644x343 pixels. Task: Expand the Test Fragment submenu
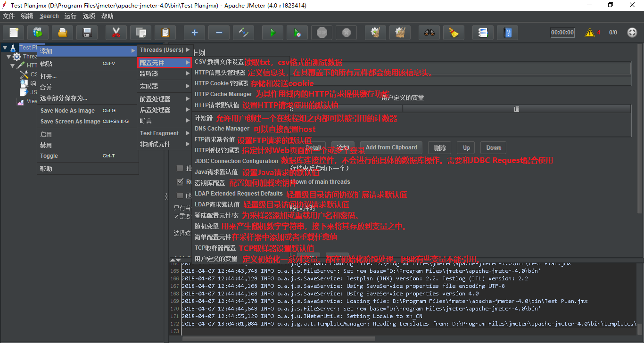(x=165, y=133)
